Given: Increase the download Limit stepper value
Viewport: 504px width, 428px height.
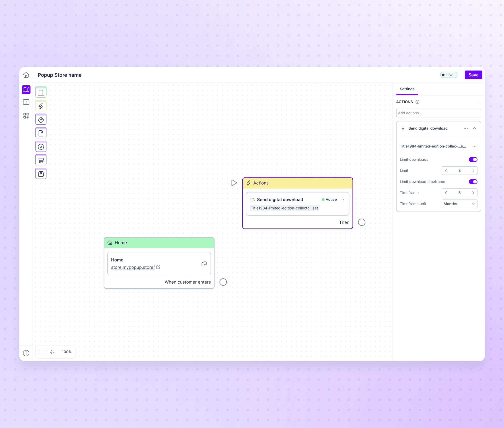Looking at the screenshot, I should pos(473,171).
